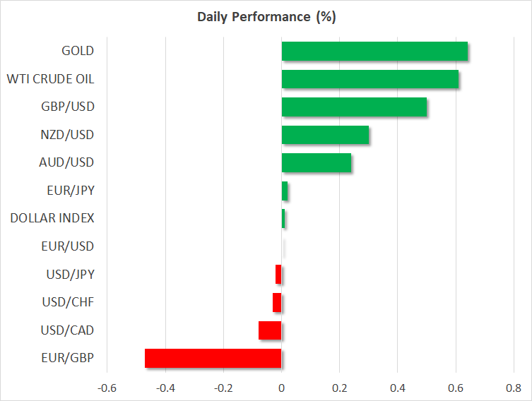Click the small red USD/CHF bar
The width and height of the screenshot is (532, 401).
[x=277, y=302]
